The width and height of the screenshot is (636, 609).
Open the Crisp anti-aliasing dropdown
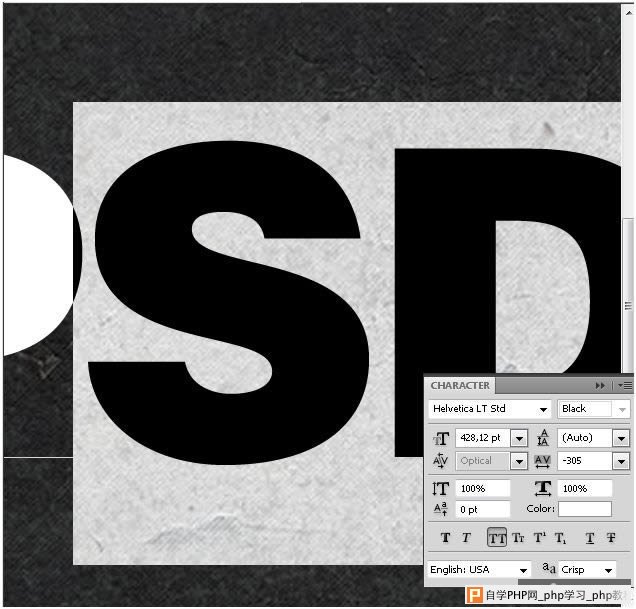click(587, 570)
